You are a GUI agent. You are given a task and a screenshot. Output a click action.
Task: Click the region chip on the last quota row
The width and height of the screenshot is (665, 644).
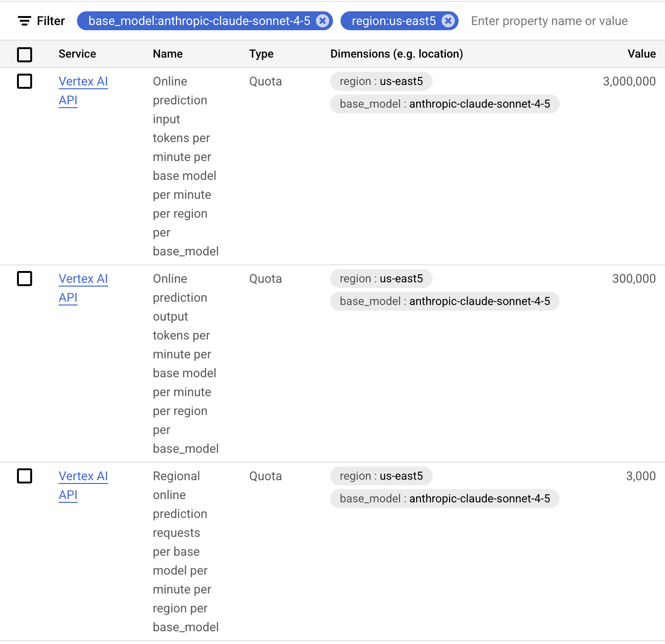[381, 476]
